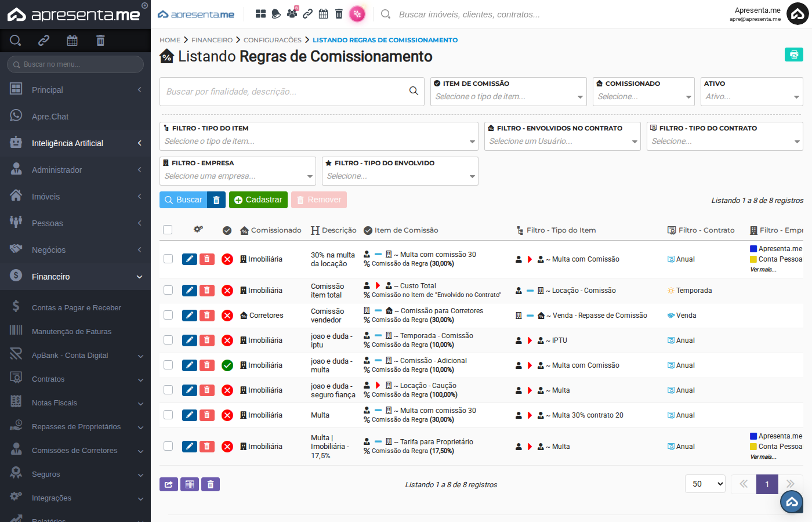
Task: Edit the 'Multa | Imobiliária - 17,5%' rule
Action: click(x=190, y=447)
